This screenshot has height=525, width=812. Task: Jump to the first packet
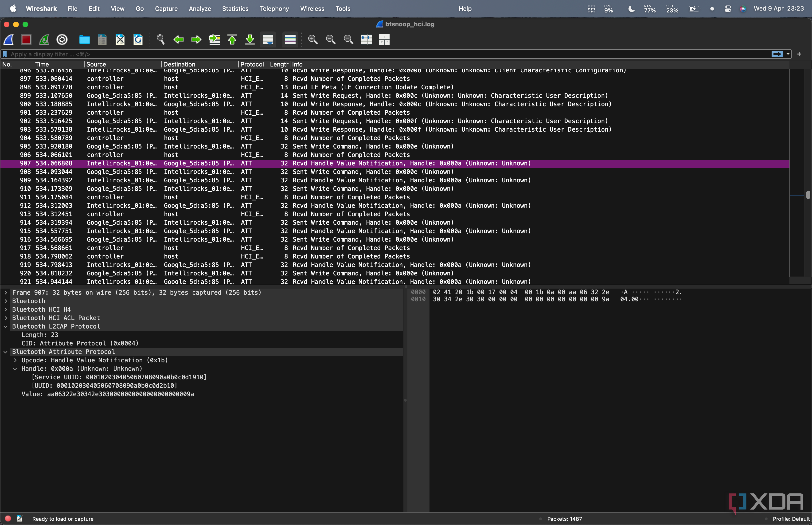tap(232, 39)
